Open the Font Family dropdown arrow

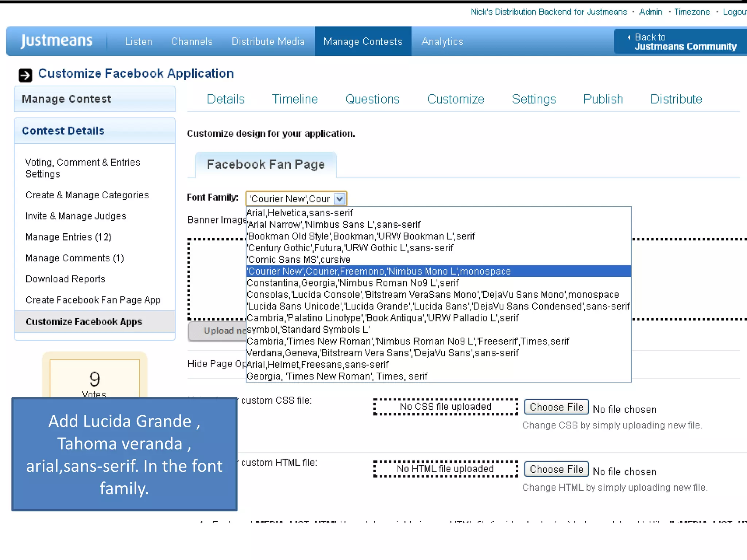click(x=339, y=199)
